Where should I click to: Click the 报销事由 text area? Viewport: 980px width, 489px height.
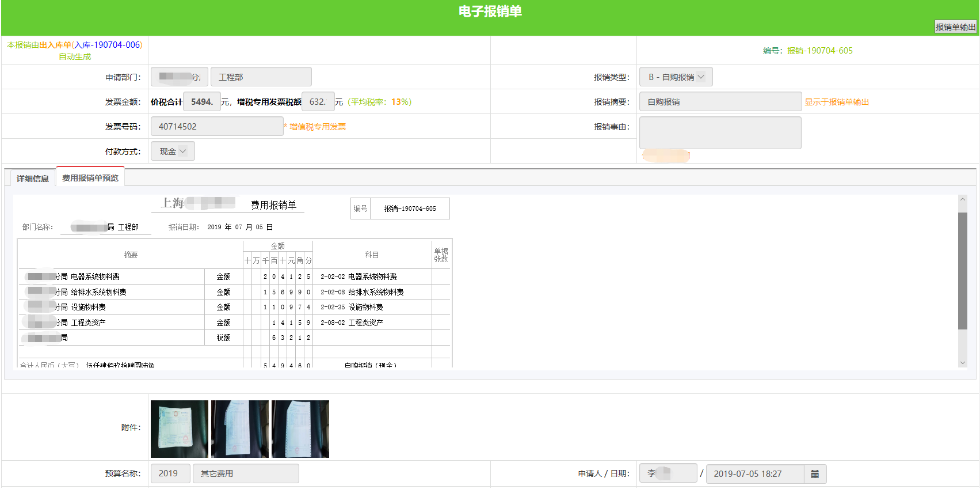[x=720, y=133]
